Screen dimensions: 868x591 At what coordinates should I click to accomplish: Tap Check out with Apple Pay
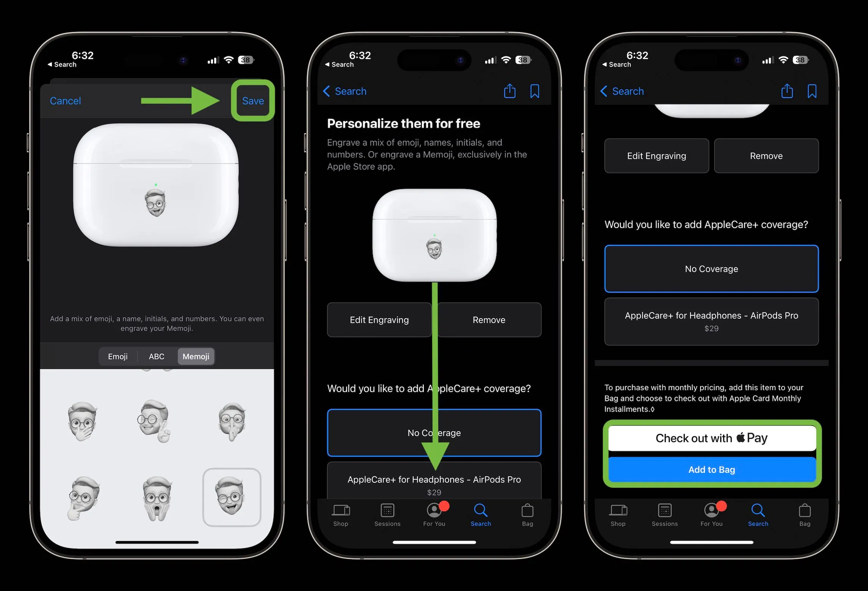tap(711, 437)
